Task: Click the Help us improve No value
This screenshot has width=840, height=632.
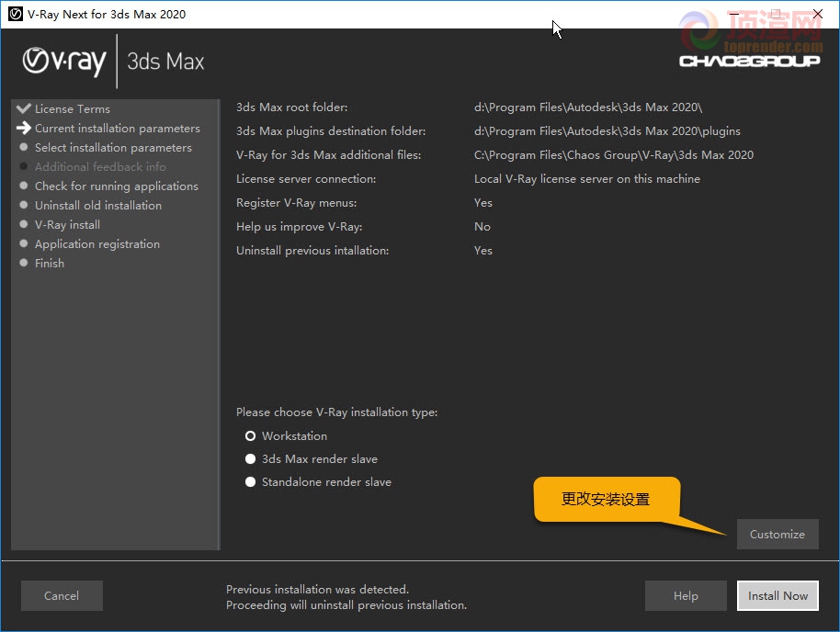Action: click(x=482, y=227)
